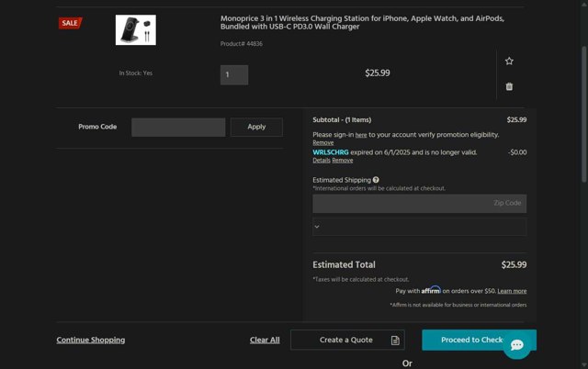Click the Product# 44836 text
588x369 pixels.
pos(241,44)
